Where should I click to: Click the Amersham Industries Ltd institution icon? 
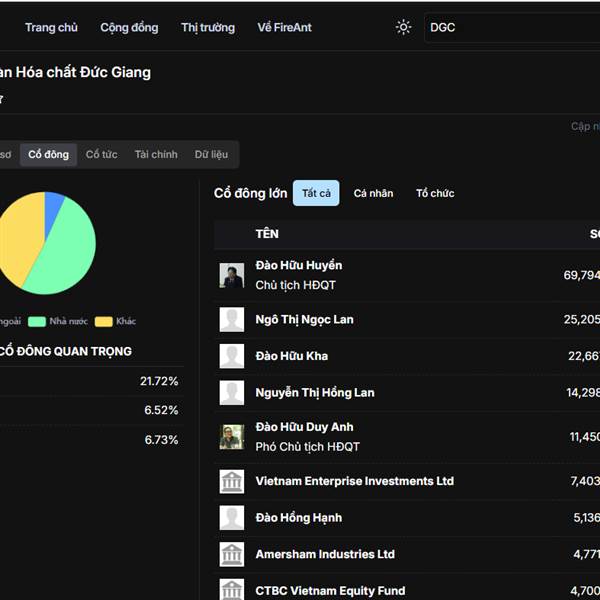(x=232, y=554)
